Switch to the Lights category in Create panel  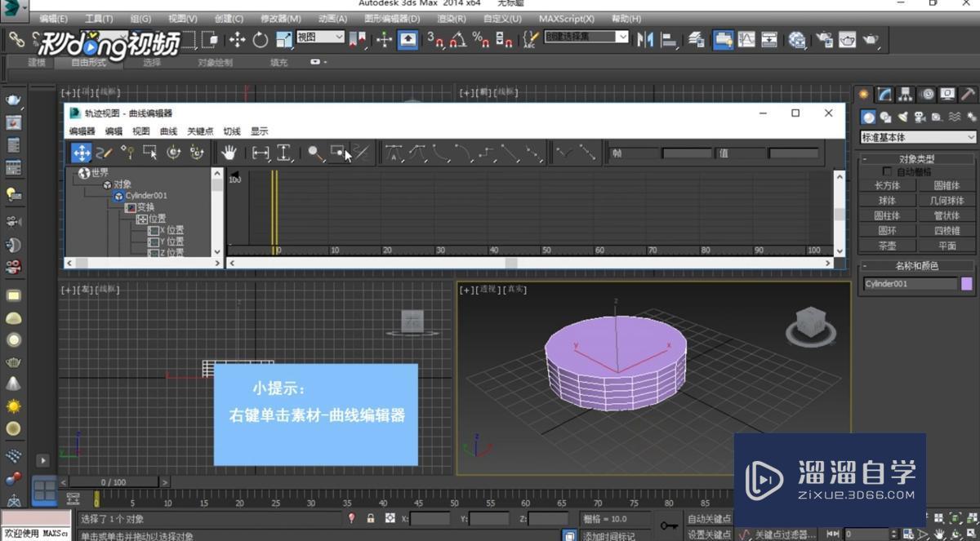[x=902, y=117]
